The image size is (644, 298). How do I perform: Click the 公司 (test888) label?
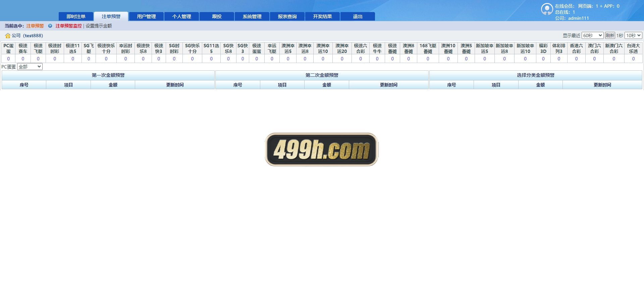pos(27,36)
